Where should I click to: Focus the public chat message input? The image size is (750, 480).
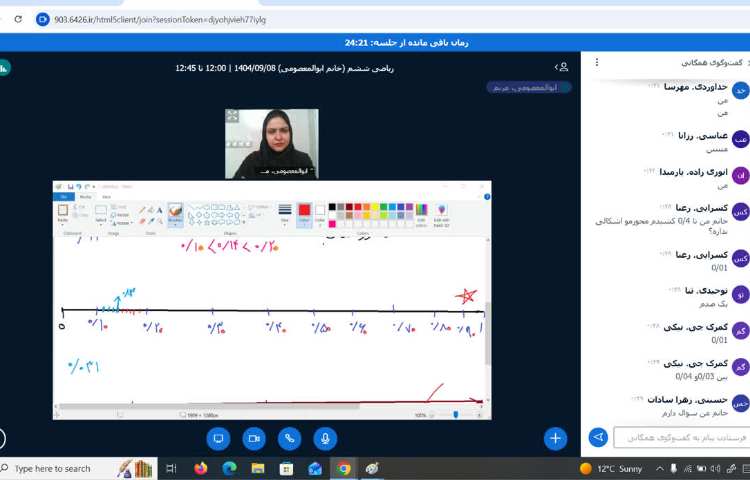pos(681,437)
